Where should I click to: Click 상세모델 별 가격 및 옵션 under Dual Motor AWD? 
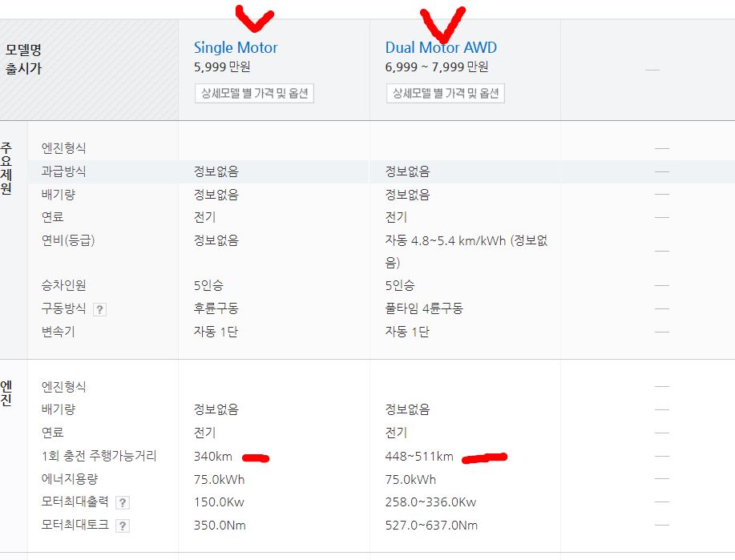[x=446, y=93]
